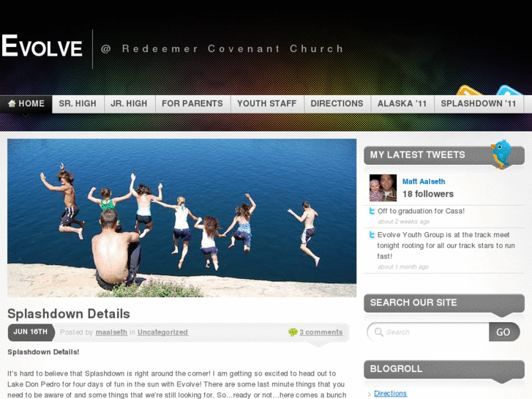Viewport: 532px width, 399px height.
Task: Click the My Latest Tweets heading
Action: pos(417,155)
